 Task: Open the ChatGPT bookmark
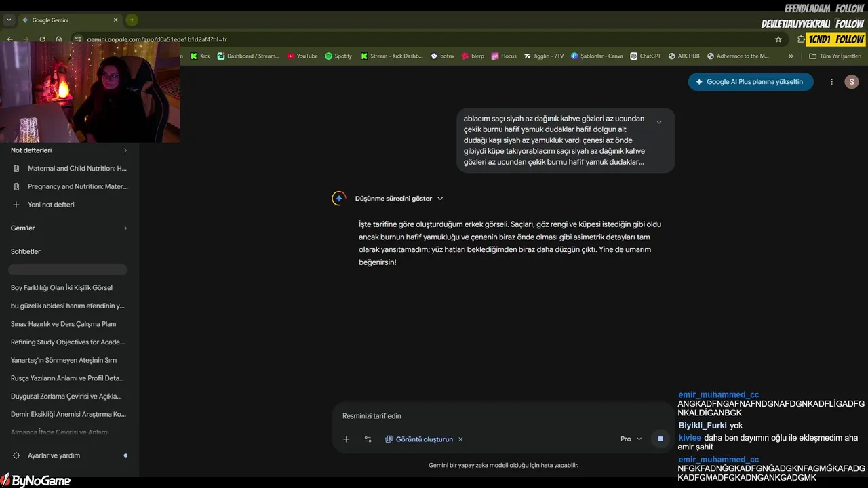(646, 56)
